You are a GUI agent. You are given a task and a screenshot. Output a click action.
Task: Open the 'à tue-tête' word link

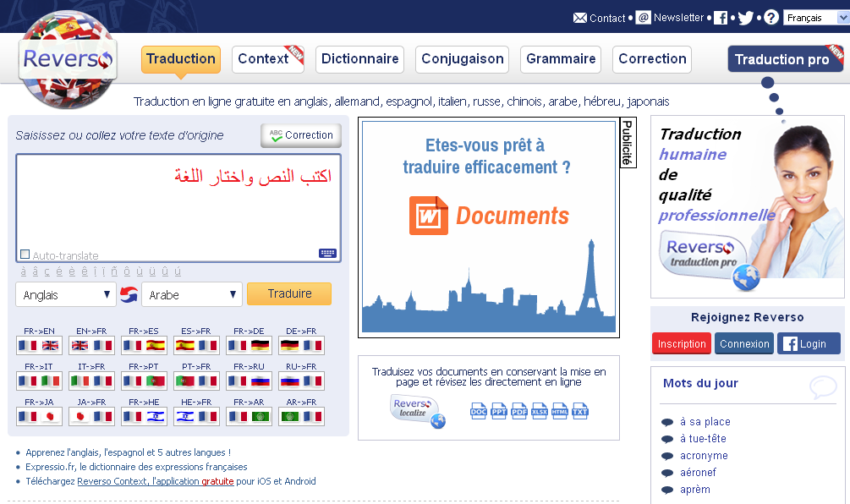tap(703, 439)
